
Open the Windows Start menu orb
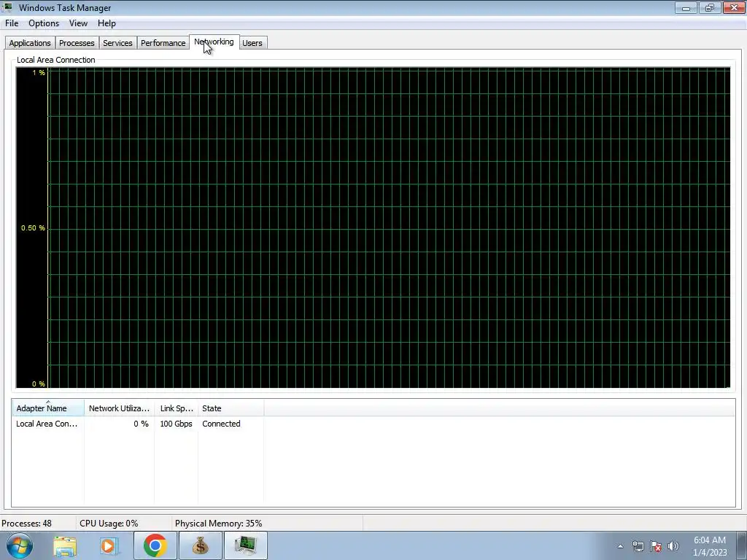click(20, 545)
